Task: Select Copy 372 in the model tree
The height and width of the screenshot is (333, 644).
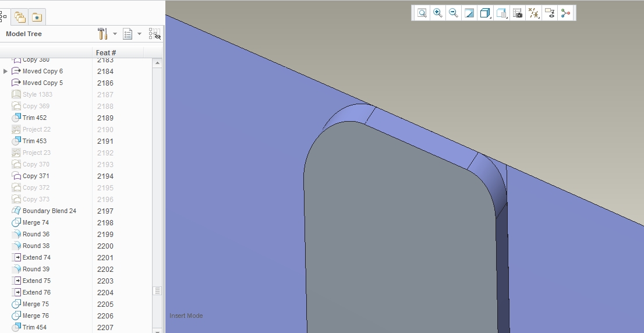Action: click(36, 187)
